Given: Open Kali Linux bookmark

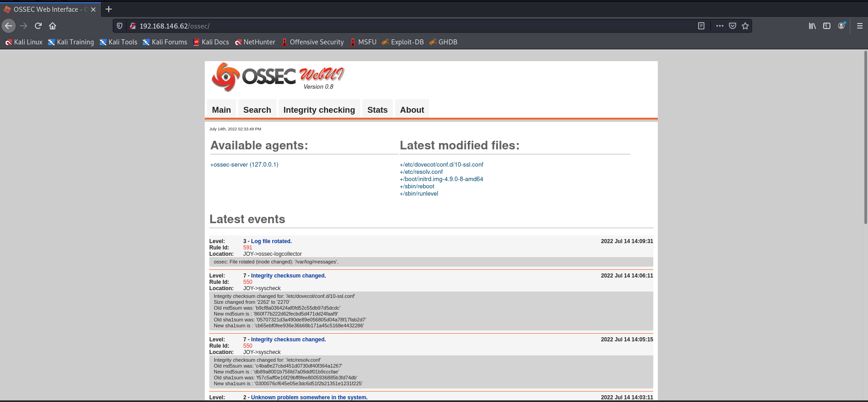Looking at the screenshot, I should click(x=24, y=42).
